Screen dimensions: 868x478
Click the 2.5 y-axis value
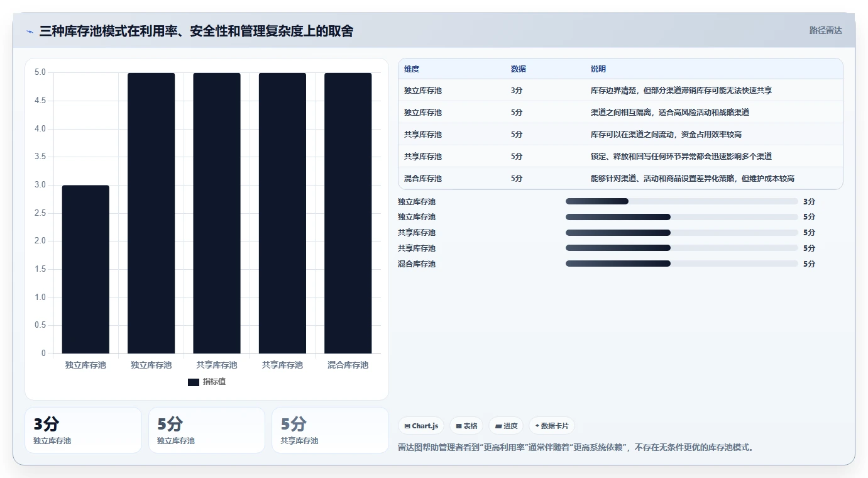(x=40, y=213)
